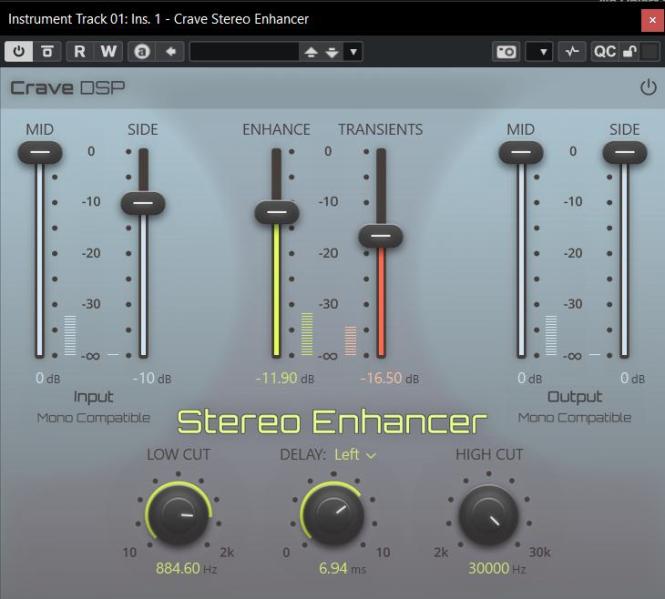
Task: Click the HIGH CUT knob
Action: [489, 516]
